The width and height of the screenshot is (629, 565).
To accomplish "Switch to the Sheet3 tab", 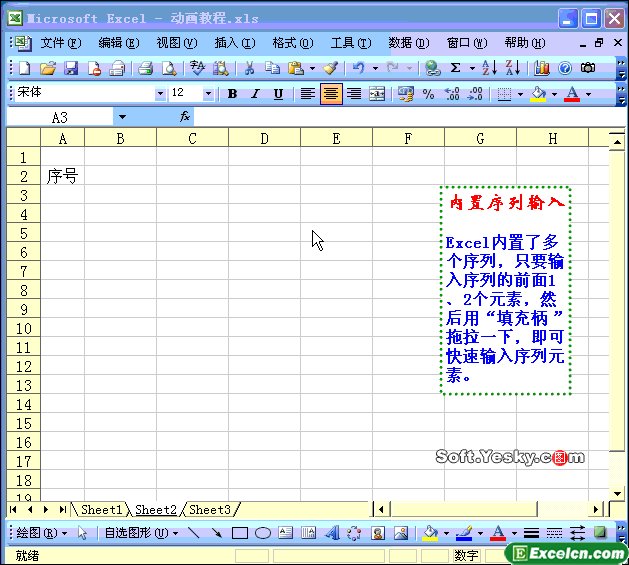I will (x=210, y=510).
